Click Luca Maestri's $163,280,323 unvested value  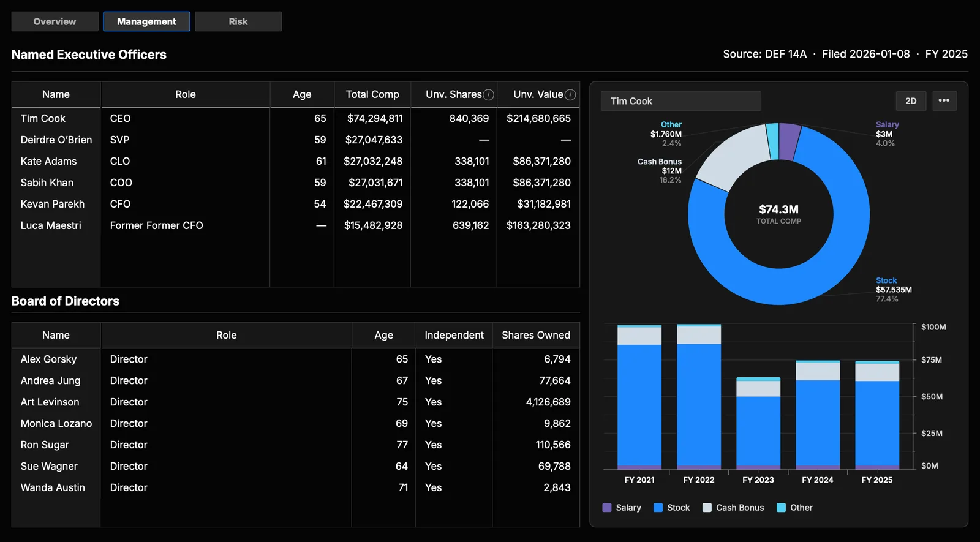pyautogui.click(x=538, y=225)
